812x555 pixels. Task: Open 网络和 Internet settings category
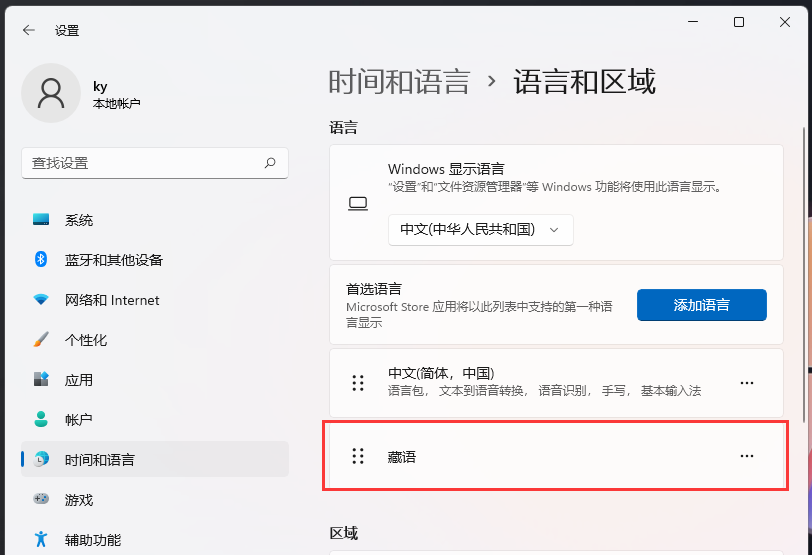(155, 300)
